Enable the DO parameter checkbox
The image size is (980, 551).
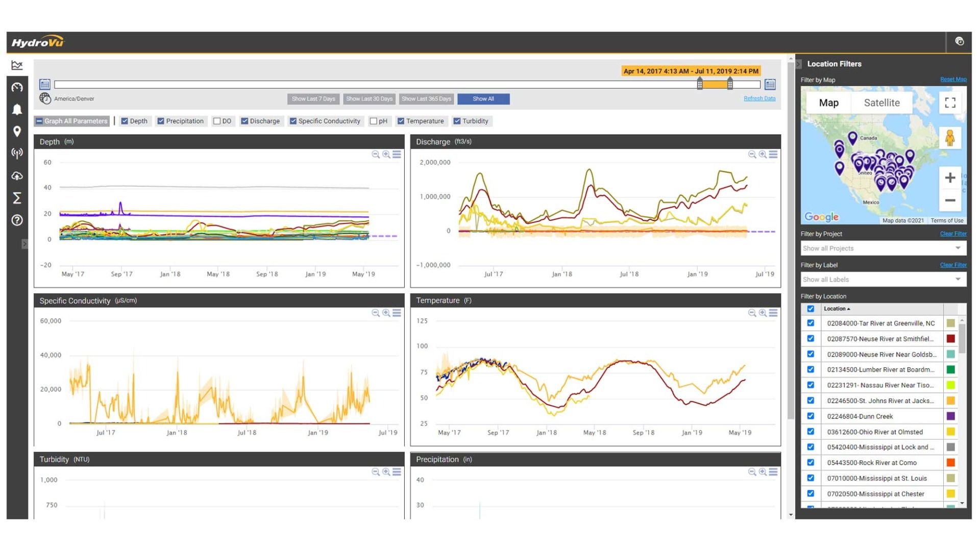tap(217, 121)
